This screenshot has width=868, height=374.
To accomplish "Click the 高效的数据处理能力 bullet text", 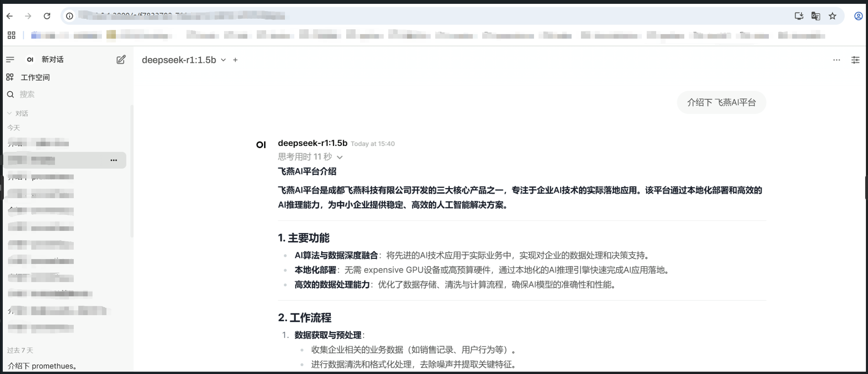I will click(332, 285).
